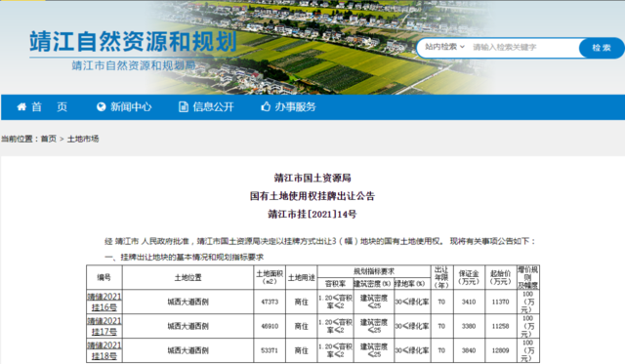The image size is (625, 364).
Task: Open the 信息公开 navigation menu item
Action: coord(213,106)
